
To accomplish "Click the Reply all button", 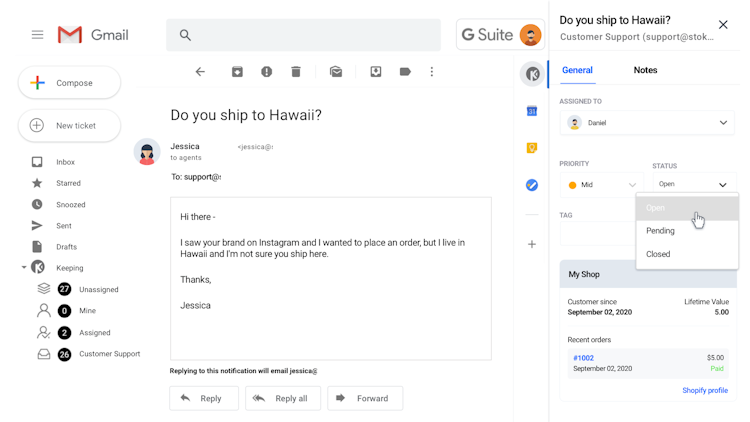I will [x=283, y=398].
